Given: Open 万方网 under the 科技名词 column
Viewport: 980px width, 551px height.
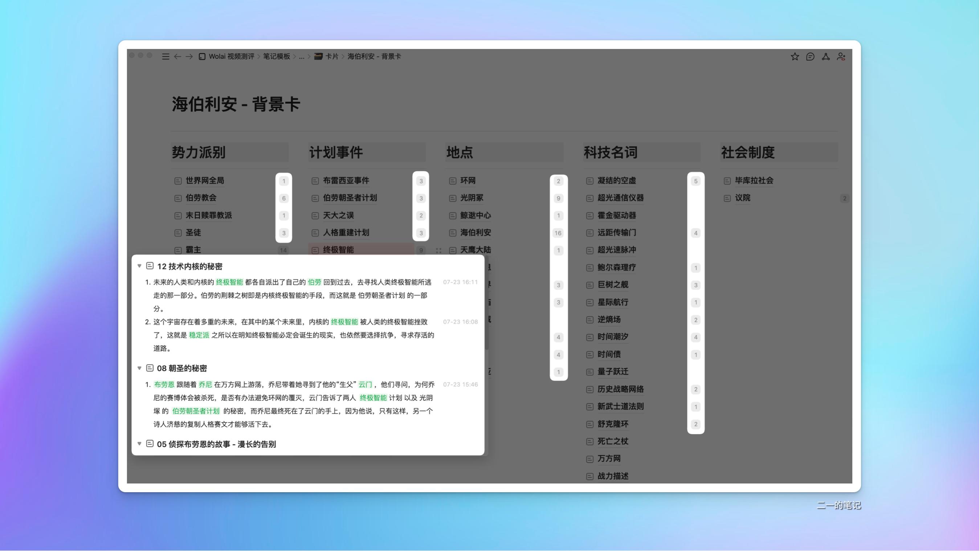Looking at the screenshot, I should click(x=609, y=458).
